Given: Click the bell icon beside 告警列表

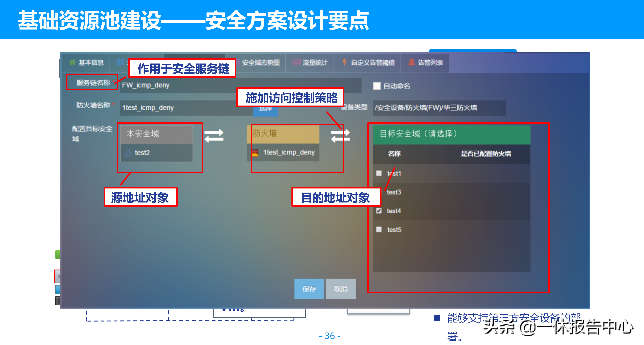Looking at the screenshot, I should [412, 62].
